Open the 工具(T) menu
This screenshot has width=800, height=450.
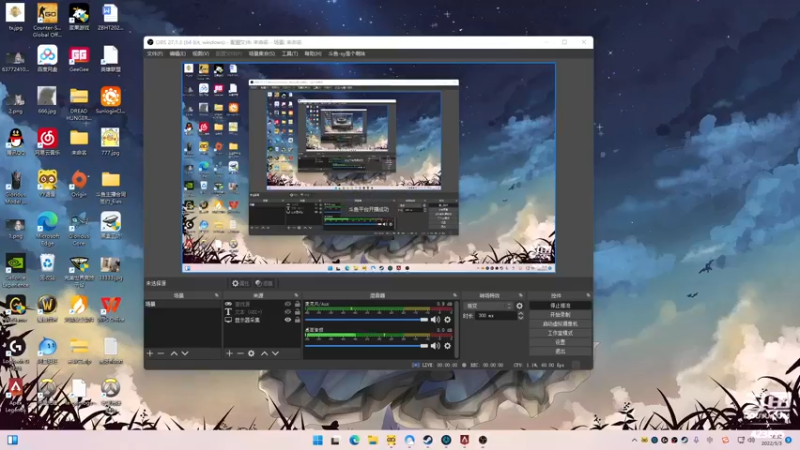tap(290, 54)
